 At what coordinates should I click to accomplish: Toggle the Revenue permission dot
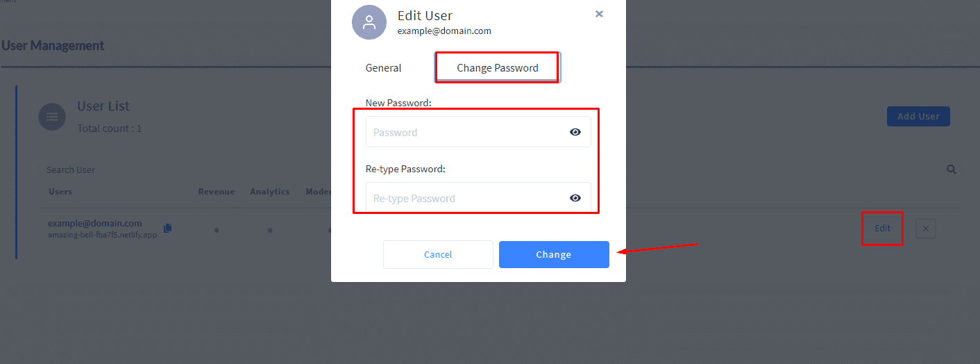[x=217, y=230]
